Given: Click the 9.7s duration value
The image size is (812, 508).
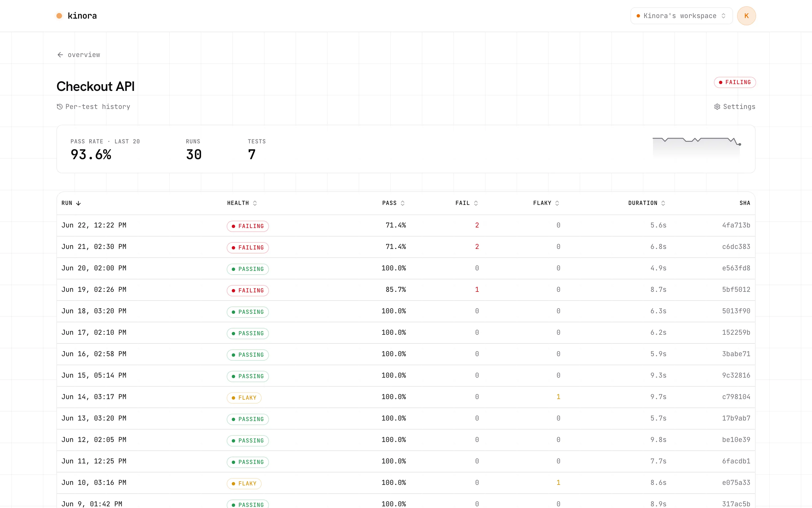Looking at the screenshot, I should pyautogui.click(x=658, y=397).
